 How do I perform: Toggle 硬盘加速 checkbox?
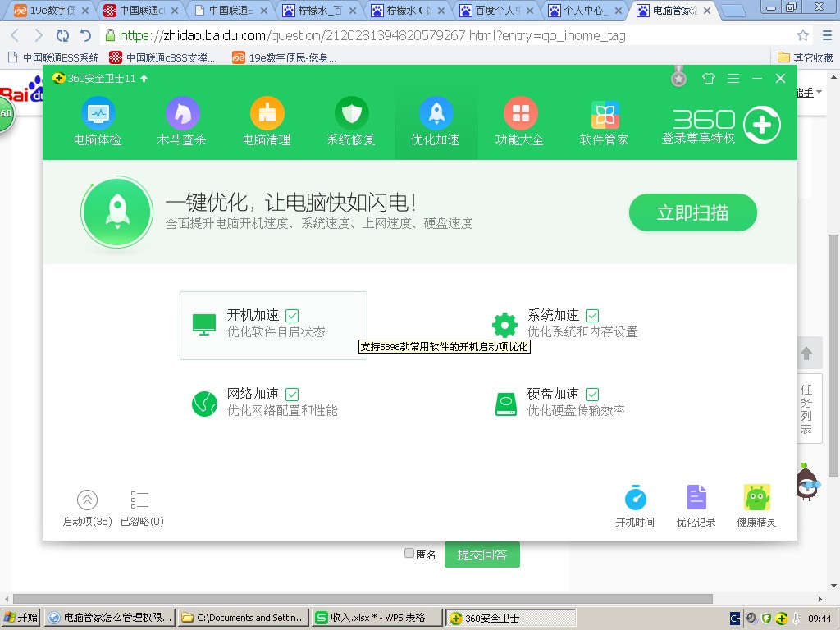pos(592,395)
